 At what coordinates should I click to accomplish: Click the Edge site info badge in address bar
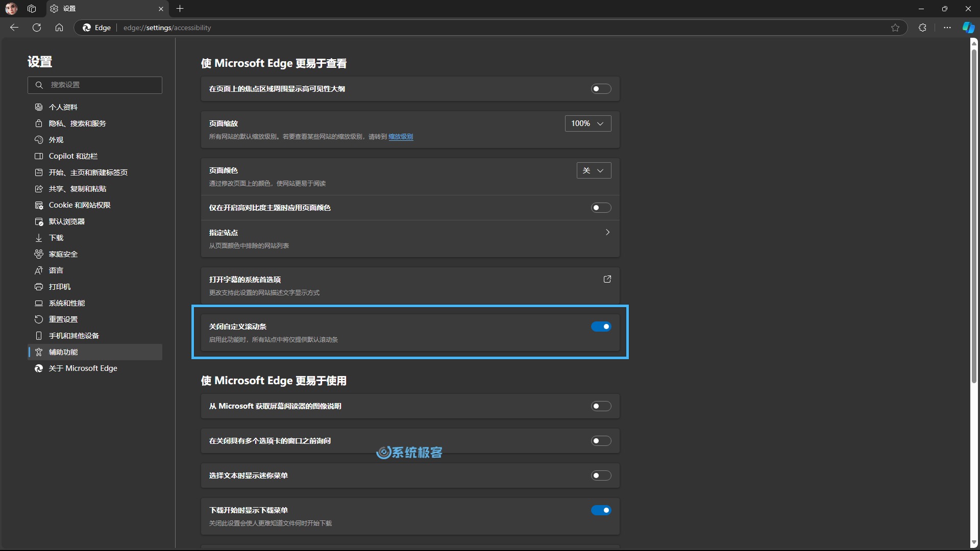(97, 28)
